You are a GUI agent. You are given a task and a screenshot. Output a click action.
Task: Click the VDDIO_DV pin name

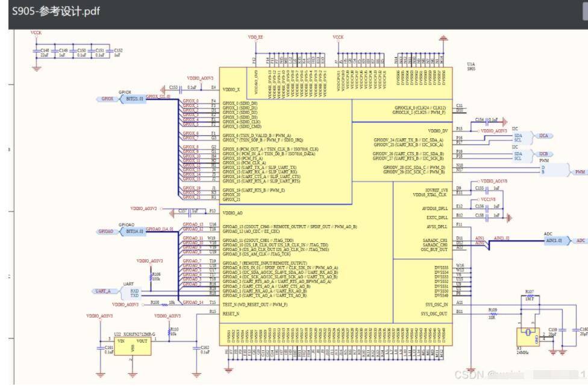437,131
